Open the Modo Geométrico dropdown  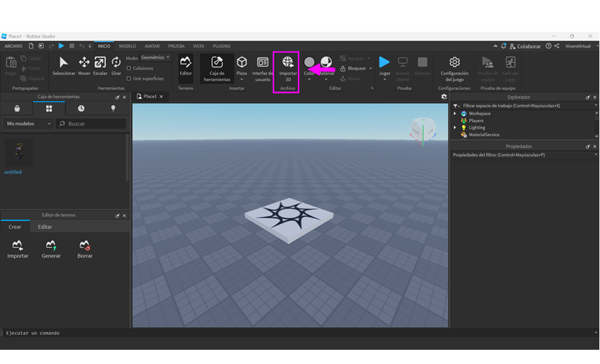click(156, 58)
